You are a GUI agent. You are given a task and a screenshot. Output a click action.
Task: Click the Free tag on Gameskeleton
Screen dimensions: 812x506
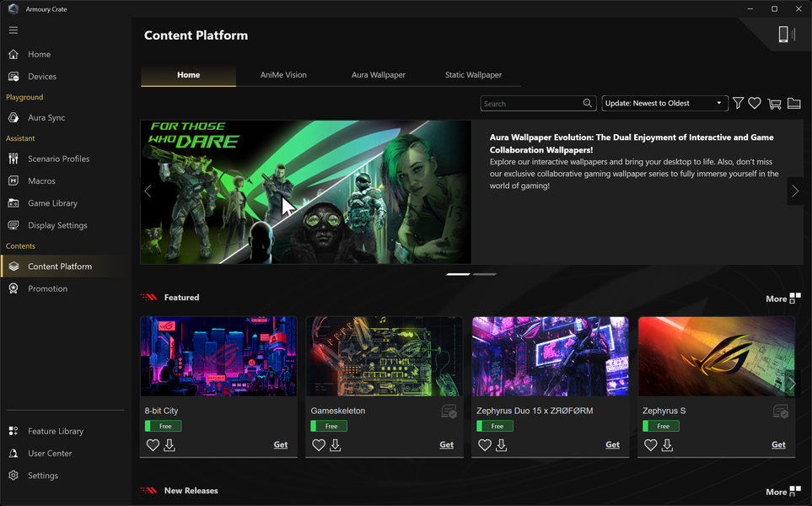[329, 426]
